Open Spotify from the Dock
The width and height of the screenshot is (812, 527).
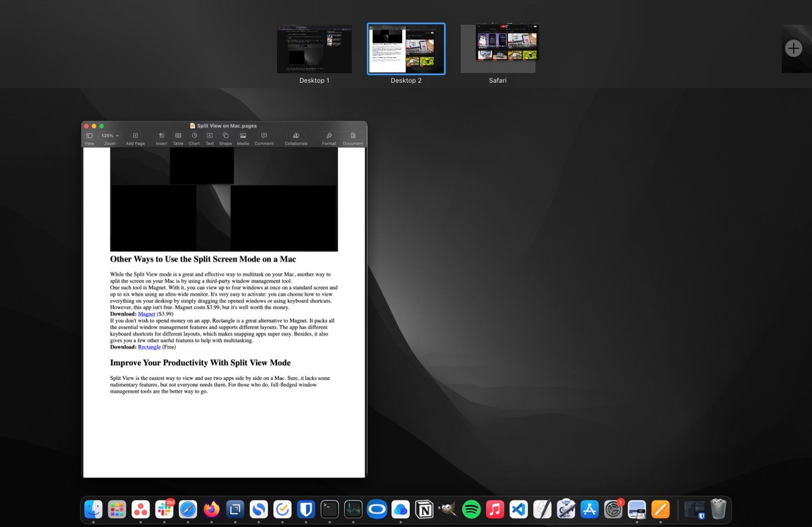[x=471, y=509]
